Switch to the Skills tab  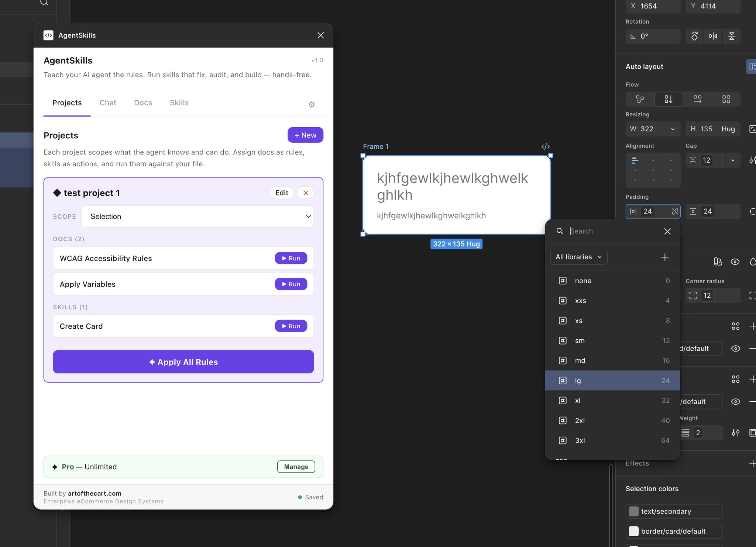pyautogui.click(x=179, y=103)
